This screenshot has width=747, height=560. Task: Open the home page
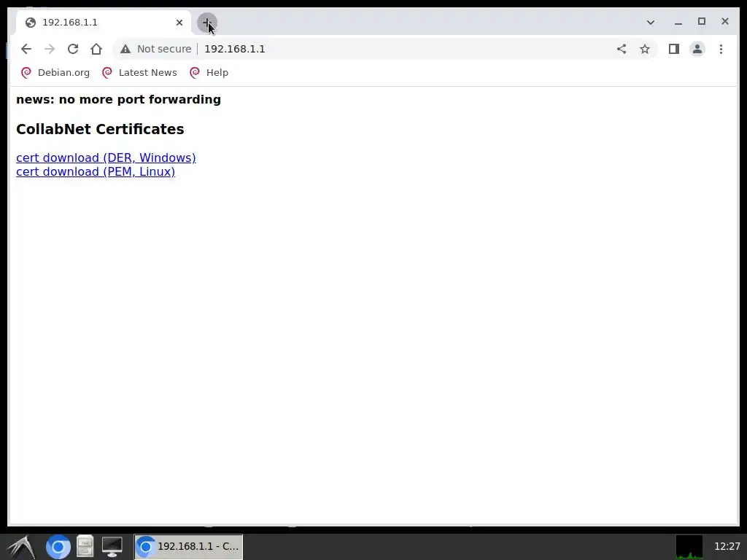coord(96,49)
